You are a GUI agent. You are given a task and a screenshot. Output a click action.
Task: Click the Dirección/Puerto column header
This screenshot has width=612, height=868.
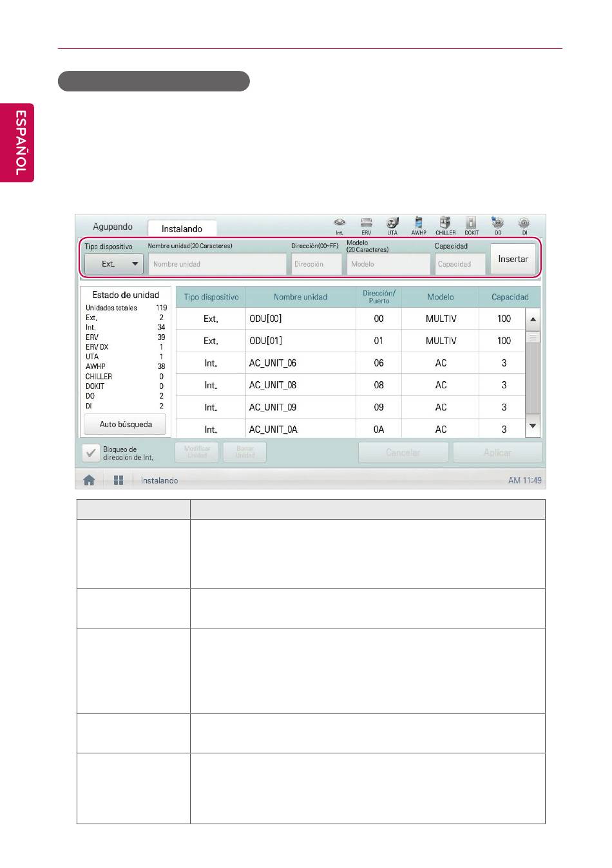pyautogui.click(x=379, y=297)
